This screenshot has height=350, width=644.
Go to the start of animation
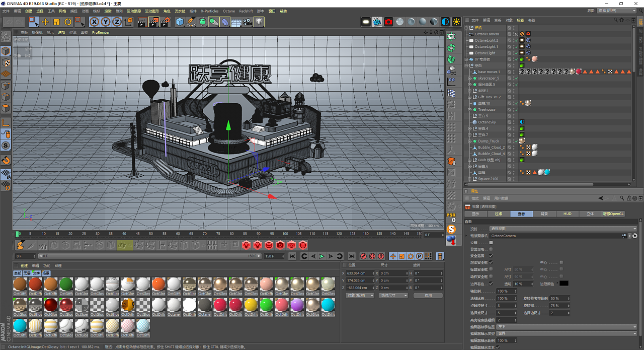[292, 256]
